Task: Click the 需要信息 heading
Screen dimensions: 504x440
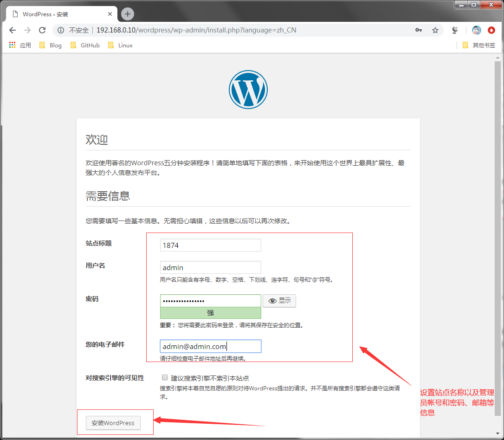Action: 108,196
